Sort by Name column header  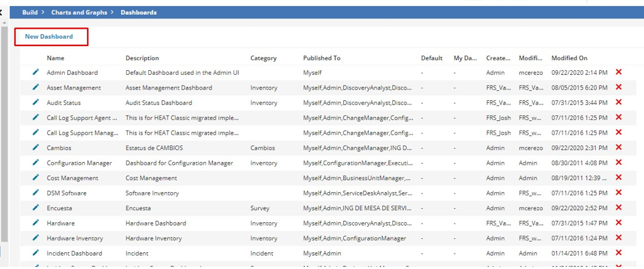click(x=55, y=58)
